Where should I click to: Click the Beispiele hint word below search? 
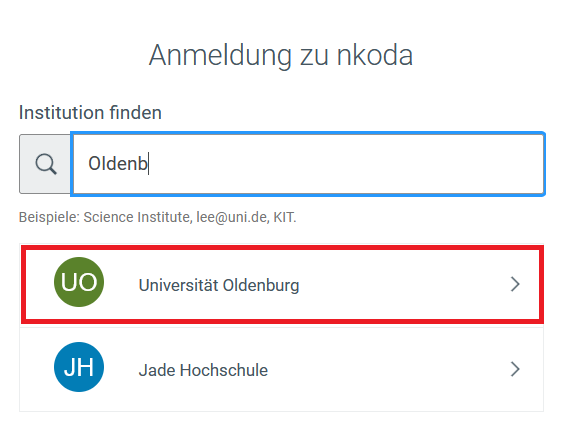pyautogui.click(x=49, y=217)
